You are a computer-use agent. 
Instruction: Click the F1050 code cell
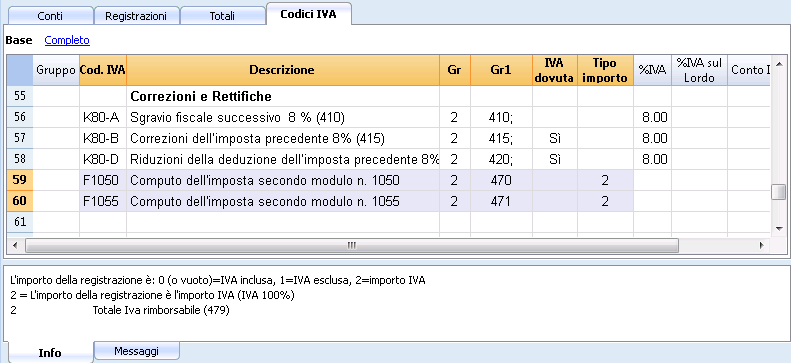103,180
